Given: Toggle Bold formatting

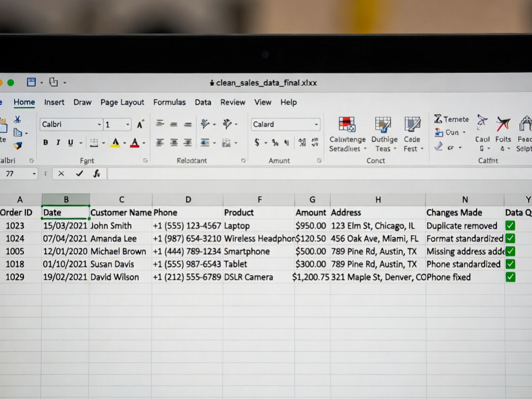Looking at the screenshot, I should [45, 143].
